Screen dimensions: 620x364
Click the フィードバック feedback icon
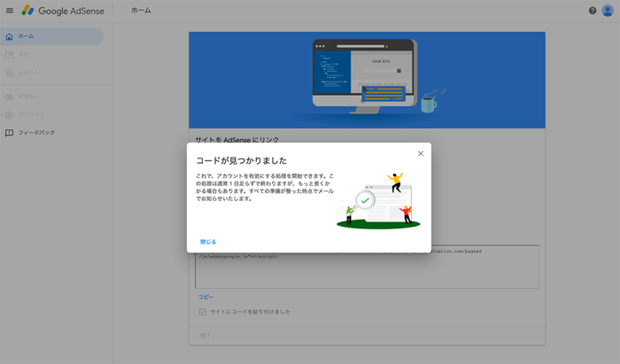point(9,133)
